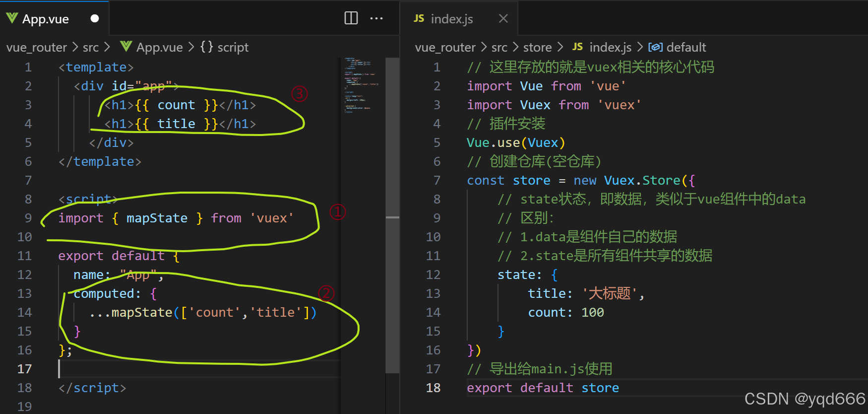Click 'Vue.use(Vuex)' in index.js
Viewport: 868px width, 414px height.
tap(516, 142)
